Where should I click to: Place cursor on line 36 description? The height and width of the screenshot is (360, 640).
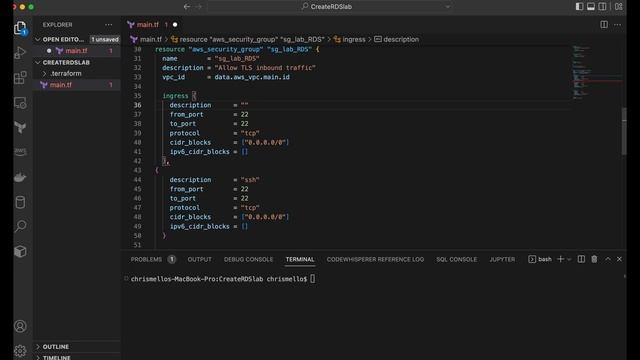(190, 105)
